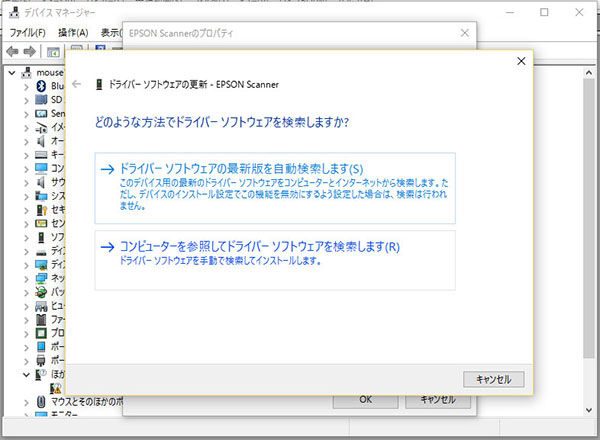Select the speaker icon on the サウ row
Screen dimensions: 600x440
pos(41,182)
